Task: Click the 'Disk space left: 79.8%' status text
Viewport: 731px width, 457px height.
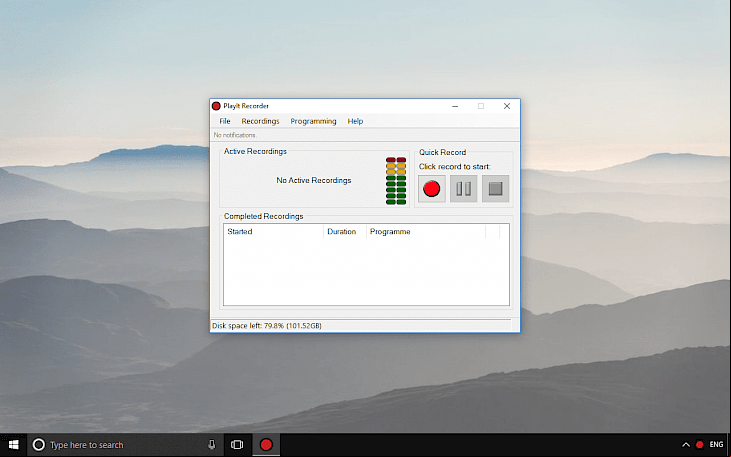Action: [267, 326]
